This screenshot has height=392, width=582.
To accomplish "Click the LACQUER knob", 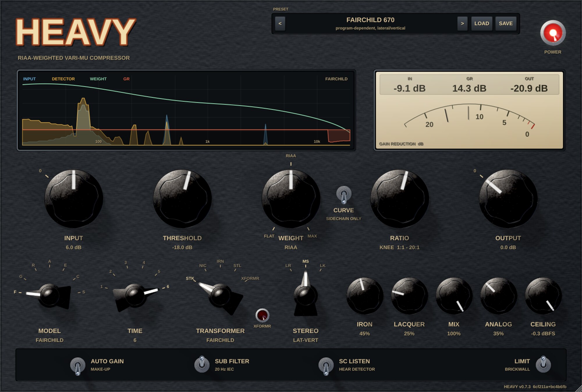I will [409, 296].
